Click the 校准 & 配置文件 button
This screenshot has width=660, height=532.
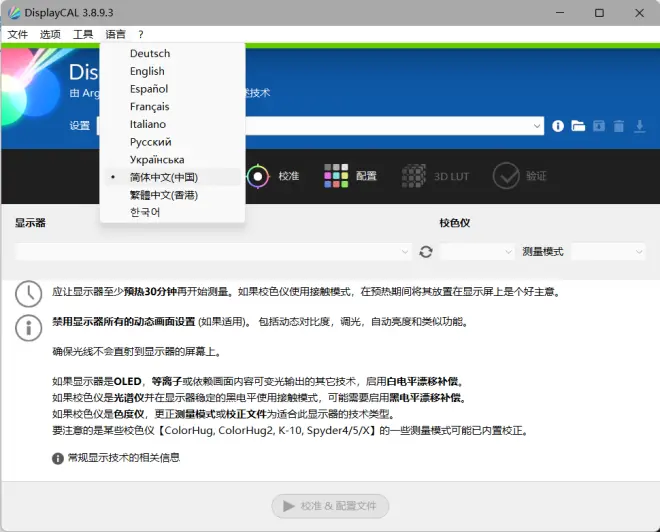click(x=330, y=506)
